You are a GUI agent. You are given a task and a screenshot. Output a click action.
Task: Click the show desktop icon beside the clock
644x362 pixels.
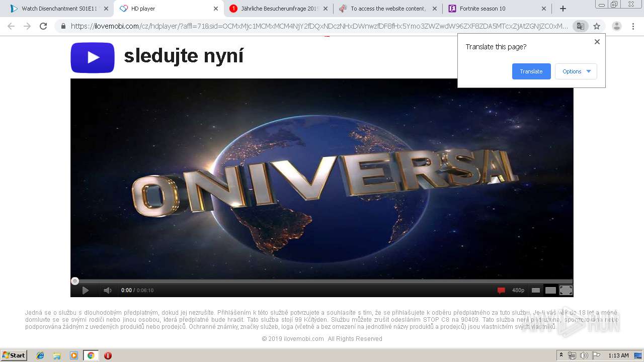point(638,355)
